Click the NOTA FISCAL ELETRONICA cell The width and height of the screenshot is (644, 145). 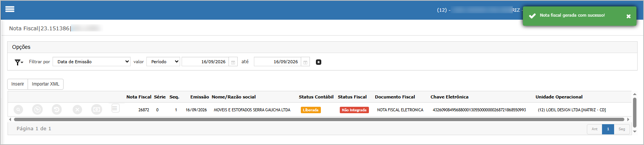click(x=400, y=110)
